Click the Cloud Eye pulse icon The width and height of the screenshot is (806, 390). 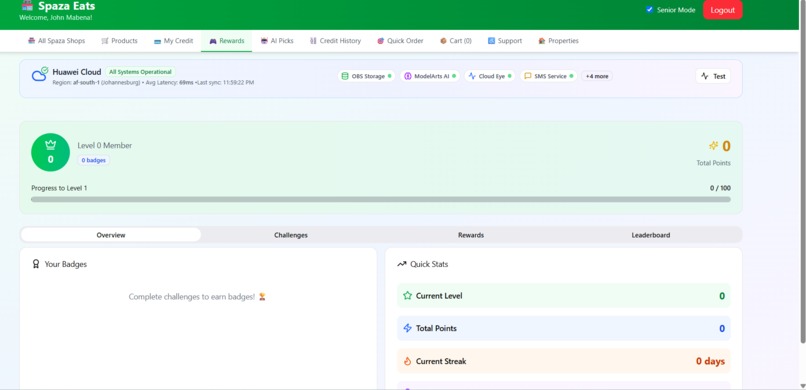[x=472, y=76]
